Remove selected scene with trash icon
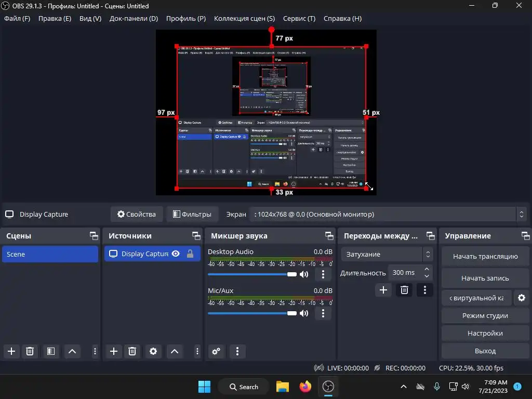The width and height of the screenshot is (532, 399). (x=30, y=351)
